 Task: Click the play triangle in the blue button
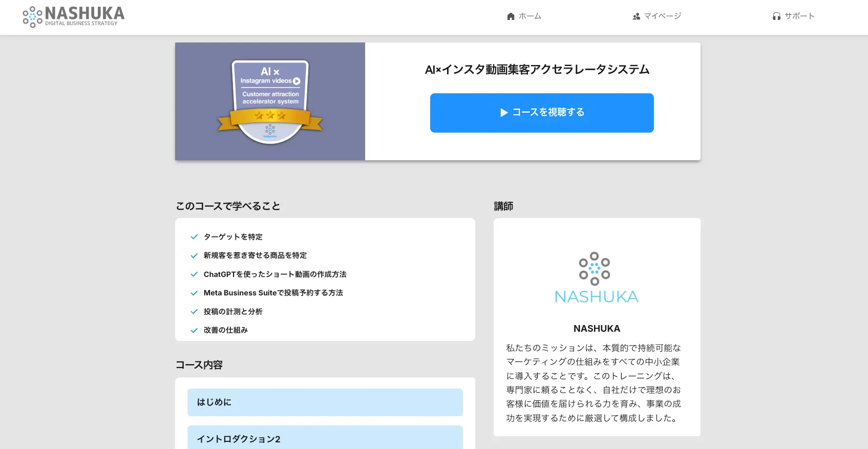point(504,113)
